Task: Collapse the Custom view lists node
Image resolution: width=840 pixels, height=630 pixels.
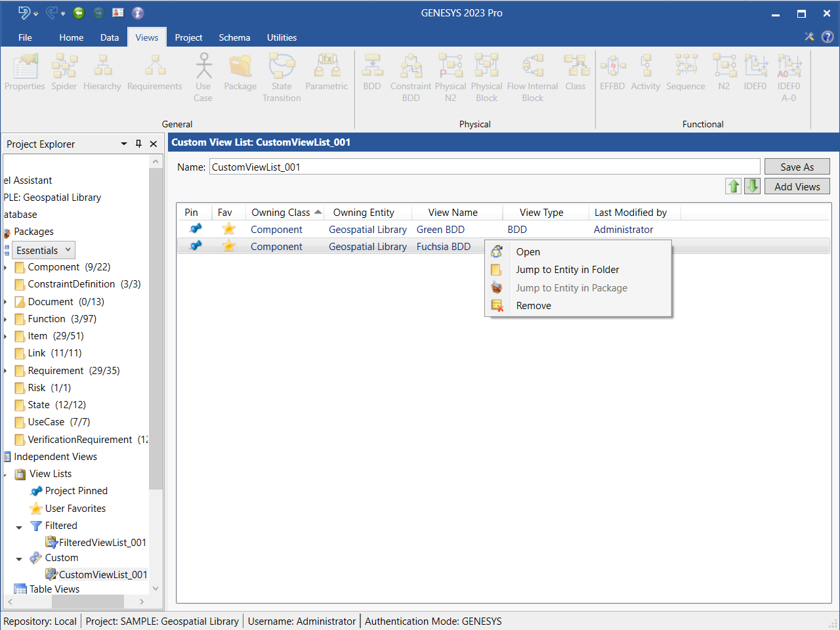Action: pyautogui.click(x=19, y=558)
